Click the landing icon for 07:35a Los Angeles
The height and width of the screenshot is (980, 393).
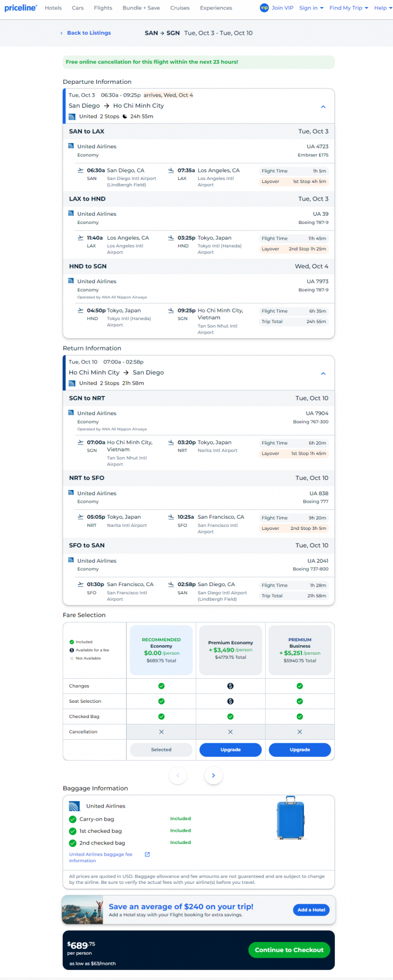[171, 171]
